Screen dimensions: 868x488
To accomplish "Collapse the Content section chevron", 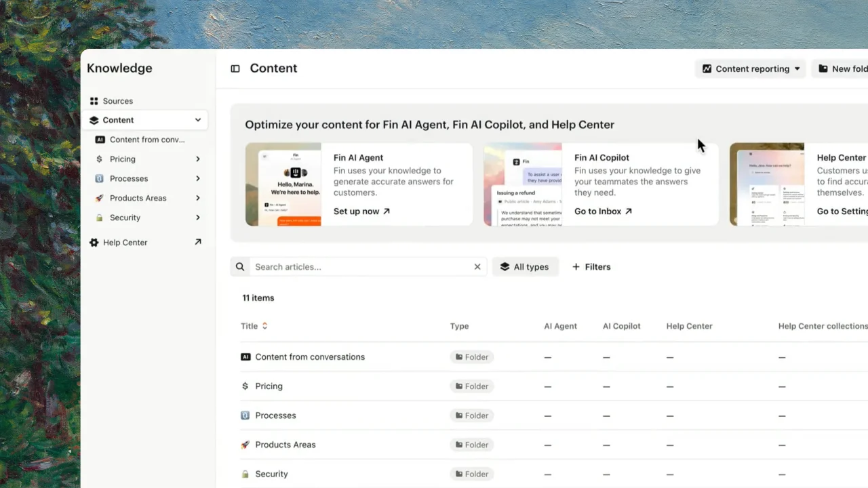I will click(x=198, y=120).
